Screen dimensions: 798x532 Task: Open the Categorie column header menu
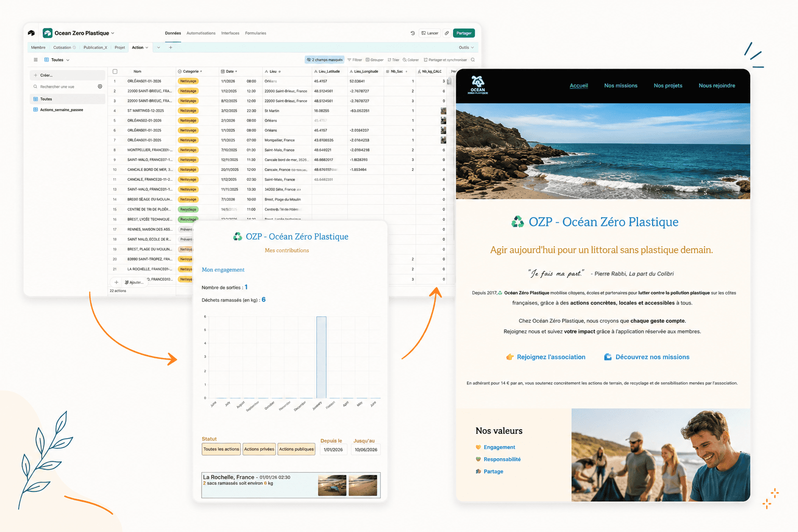201,71
